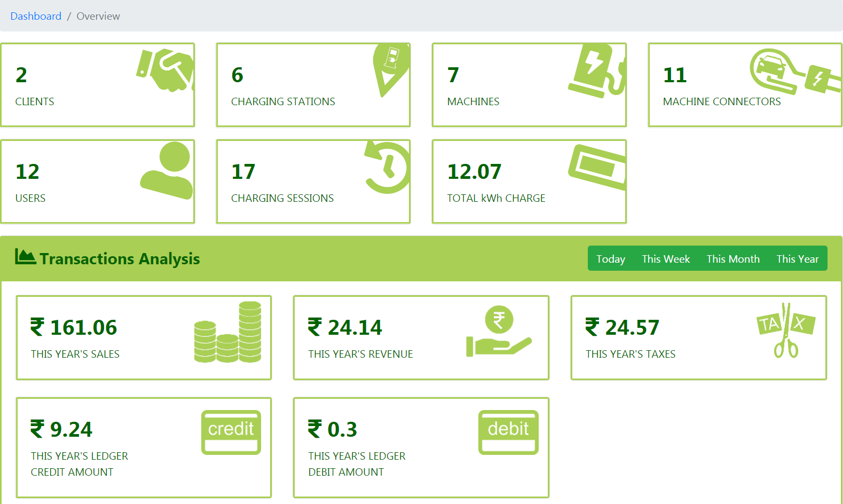Click the coin stacks icon on Sales card

pyautogui.click(x=228, y=332)
